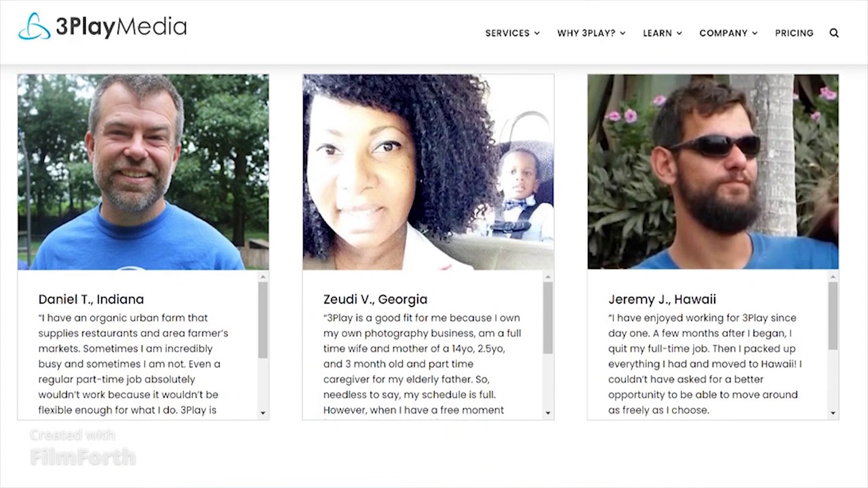This screenshot has height=488, width=868.
Task: Click scroll-down arrow in Jeremy J. card
Action: (833, 413)
